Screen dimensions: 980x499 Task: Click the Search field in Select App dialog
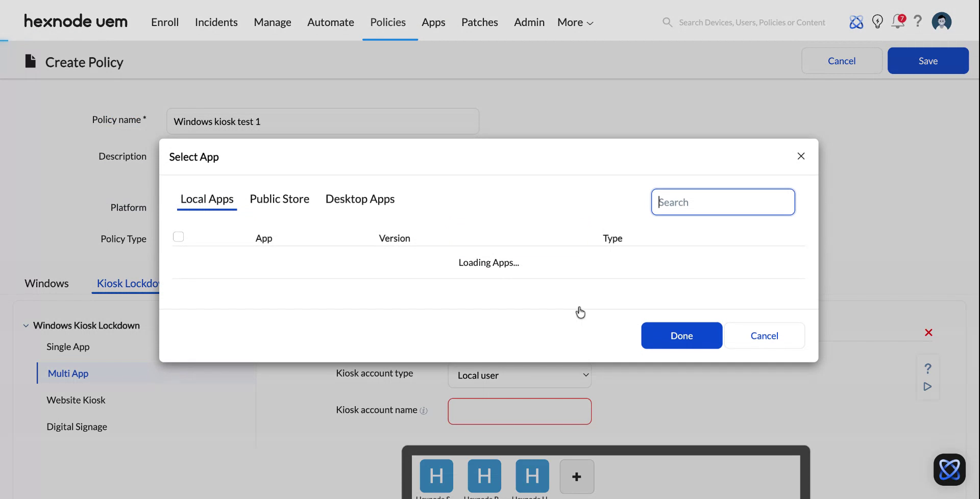pyautogui.click(x=723, y=202)
